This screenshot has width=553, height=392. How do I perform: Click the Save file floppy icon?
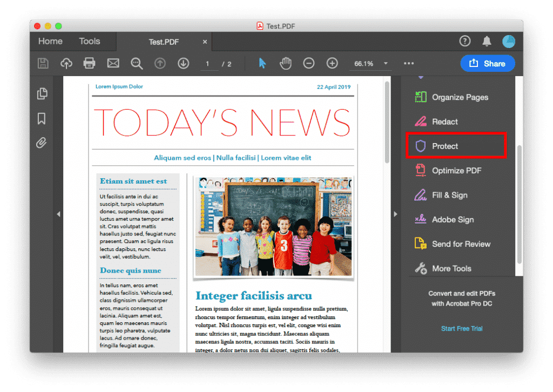coord(43,64)
